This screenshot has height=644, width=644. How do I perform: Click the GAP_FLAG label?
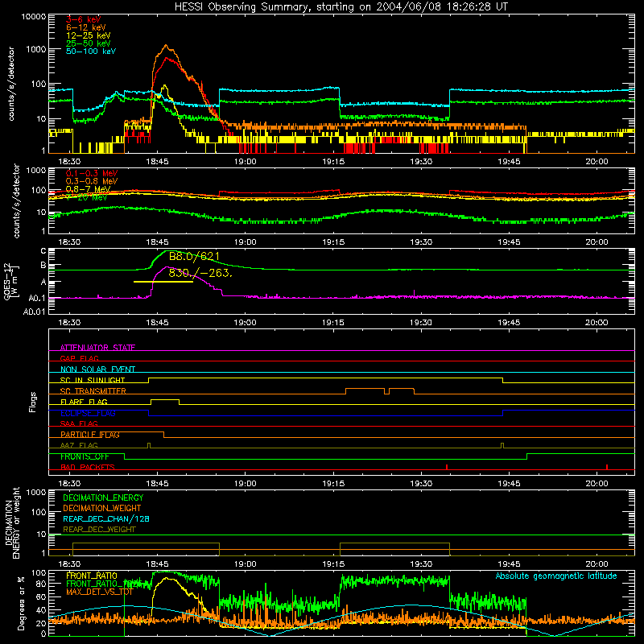(79, 358)
